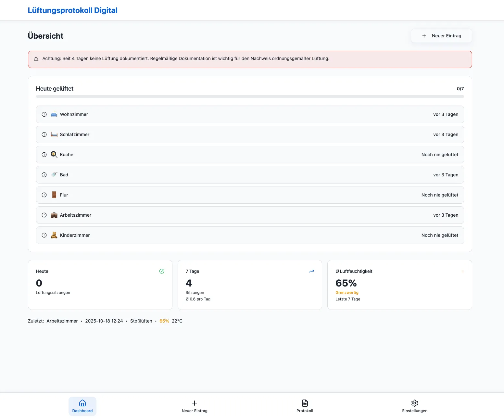Click the Ø Luftfeuchtigkeit 65% card

399,285
